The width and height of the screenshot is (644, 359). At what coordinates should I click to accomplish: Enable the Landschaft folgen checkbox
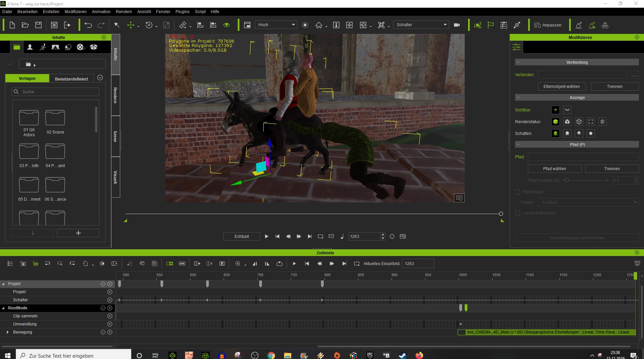coord(517,213)
